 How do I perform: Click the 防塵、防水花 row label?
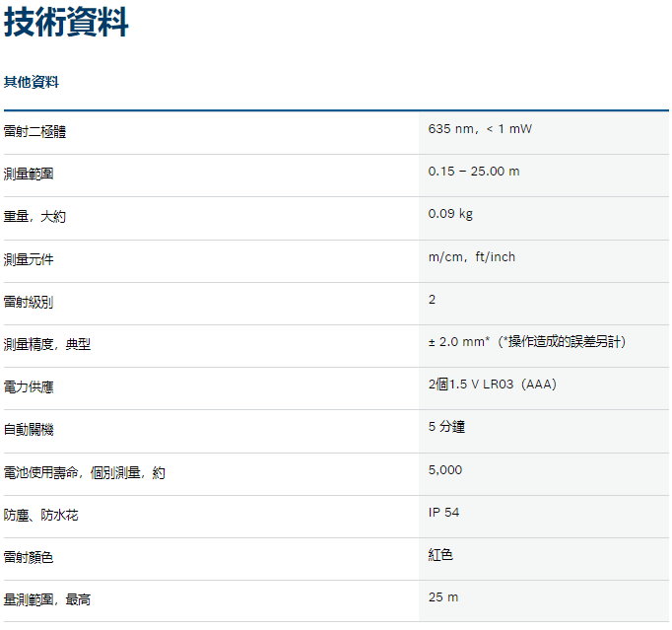[x=41, y=515]
